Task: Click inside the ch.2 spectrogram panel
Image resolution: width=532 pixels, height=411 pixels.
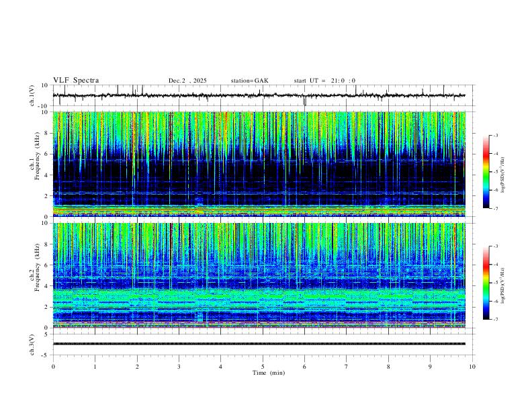Action: point(259,275)
